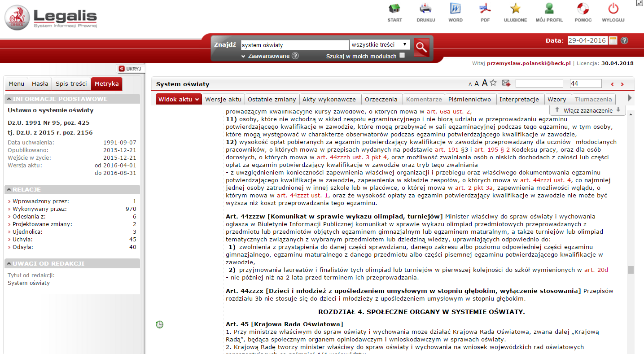644x354 pixels.
Task: Click Włącz zaznaczenie button
Action: [587, 110]
